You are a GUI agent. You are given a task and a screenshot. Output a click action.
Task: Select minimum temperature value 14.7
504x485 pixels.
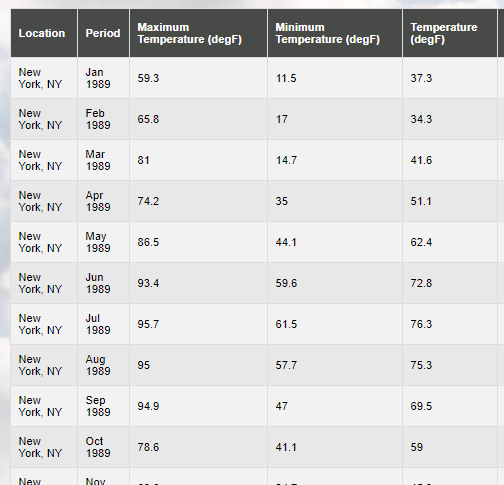click(x=286, y=160)
